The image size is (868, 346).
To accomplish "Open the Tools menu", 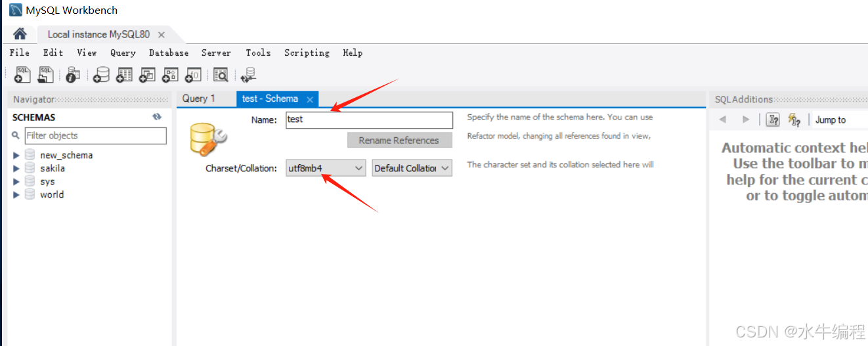I will click(258, 53).
